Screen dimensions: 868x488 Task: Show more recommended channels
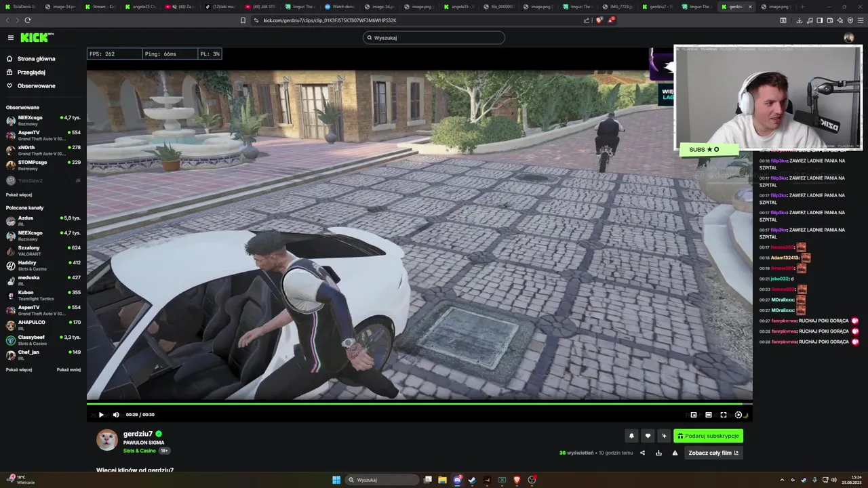[19, 369]
